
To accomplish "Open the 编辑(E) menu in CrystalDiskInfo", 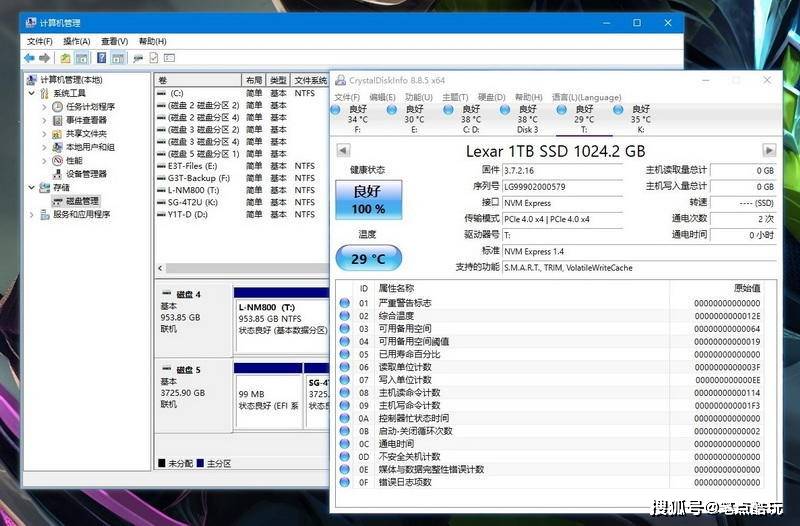I will click(382, 97).
